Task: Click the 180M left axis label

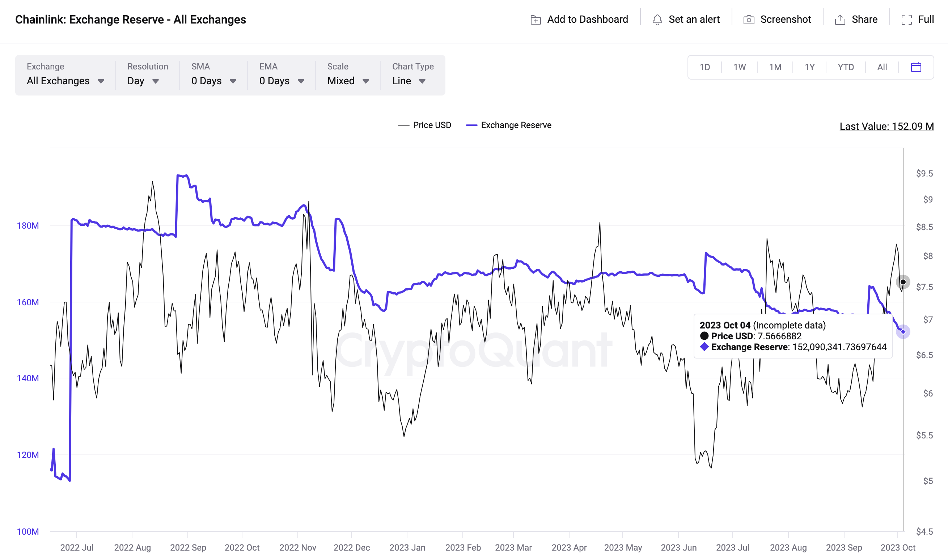Action: pos(28,226)
